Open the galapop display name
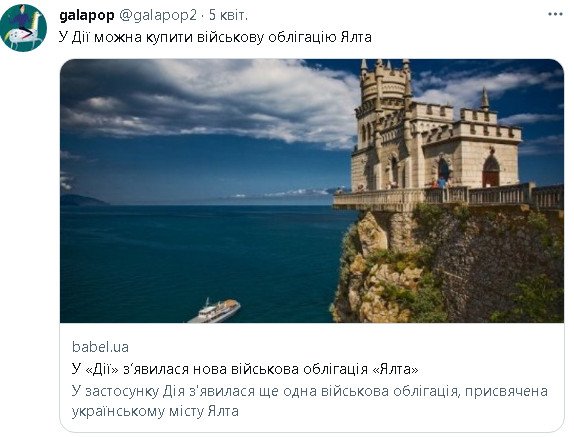This screenshot has width=574, height=437. [87, 15]
